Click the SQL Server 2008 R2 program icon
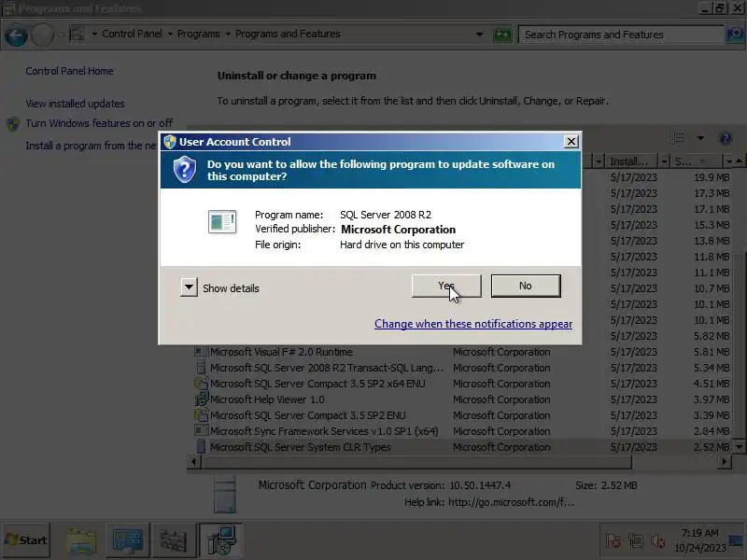 (222, 221)
